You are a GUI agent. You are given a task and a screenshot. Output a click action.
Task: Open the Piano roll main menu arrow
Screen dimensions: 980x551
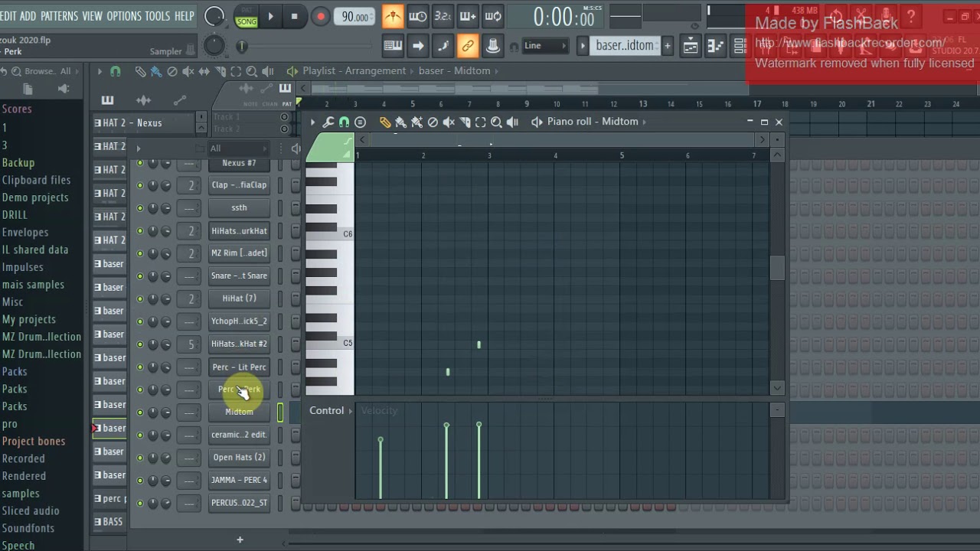click(x=312, y=122)
